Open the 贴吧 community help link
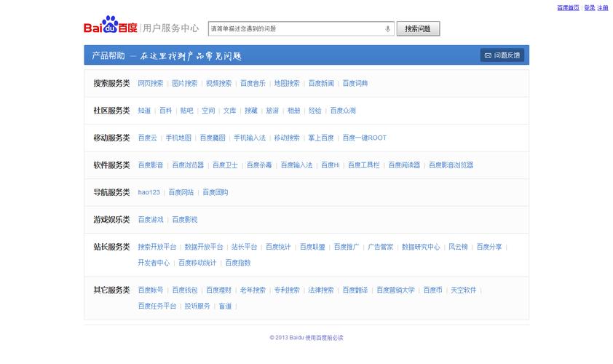 (x=187, y=111)
